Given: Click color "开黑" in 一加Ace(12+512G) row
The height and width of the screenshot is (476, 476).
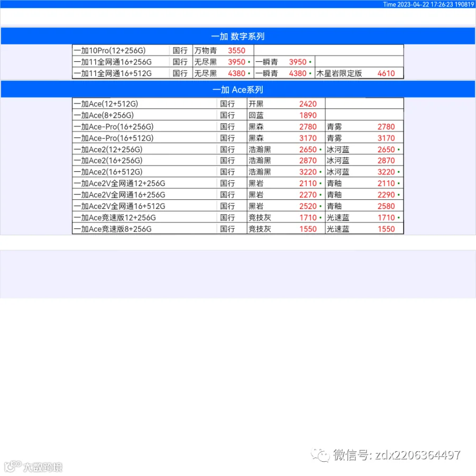Looking at the screenshot, I should coord(256,104).
